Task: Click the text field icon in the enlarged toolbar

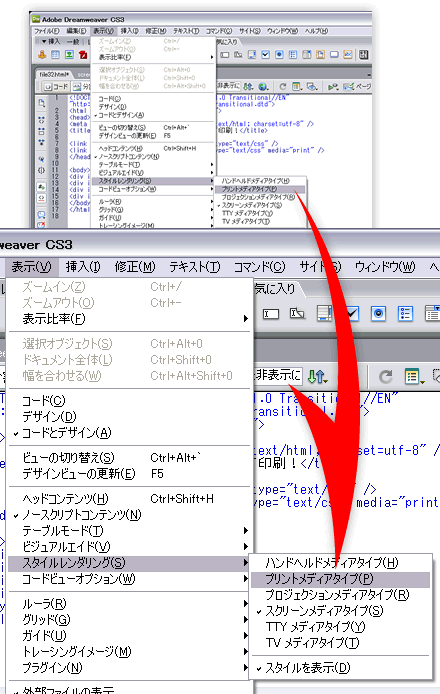Action: (x=271, y=314)
